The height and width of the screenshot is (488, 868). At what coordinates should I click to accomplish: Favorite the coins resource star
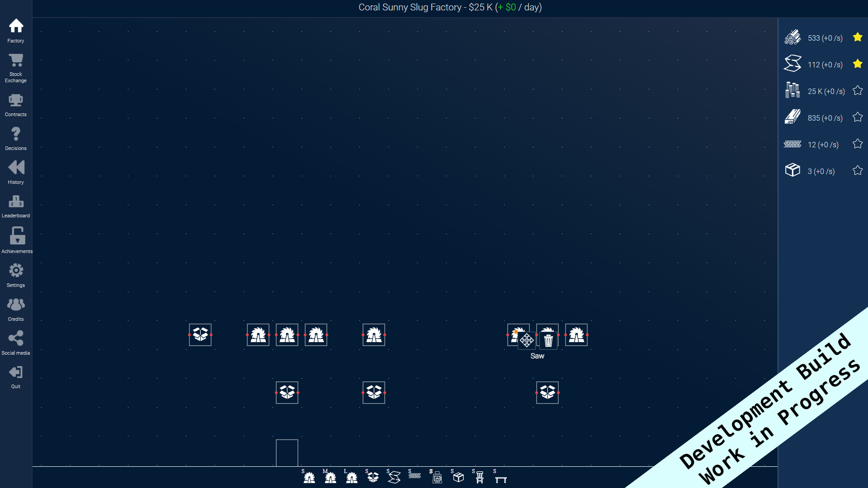[x=857, y=91]
